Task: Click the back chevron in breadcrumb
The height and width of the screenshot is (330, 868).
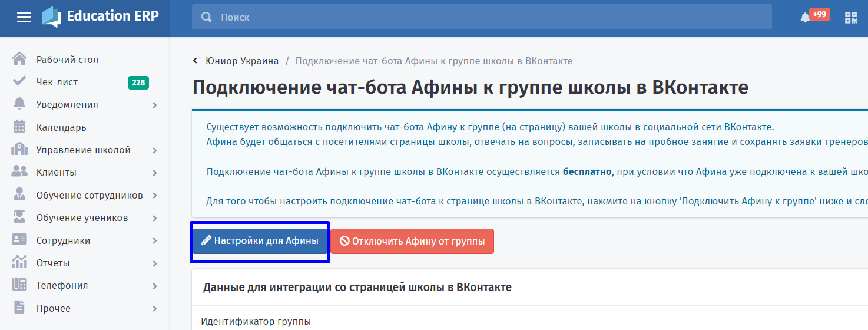Action: point(195,61)
